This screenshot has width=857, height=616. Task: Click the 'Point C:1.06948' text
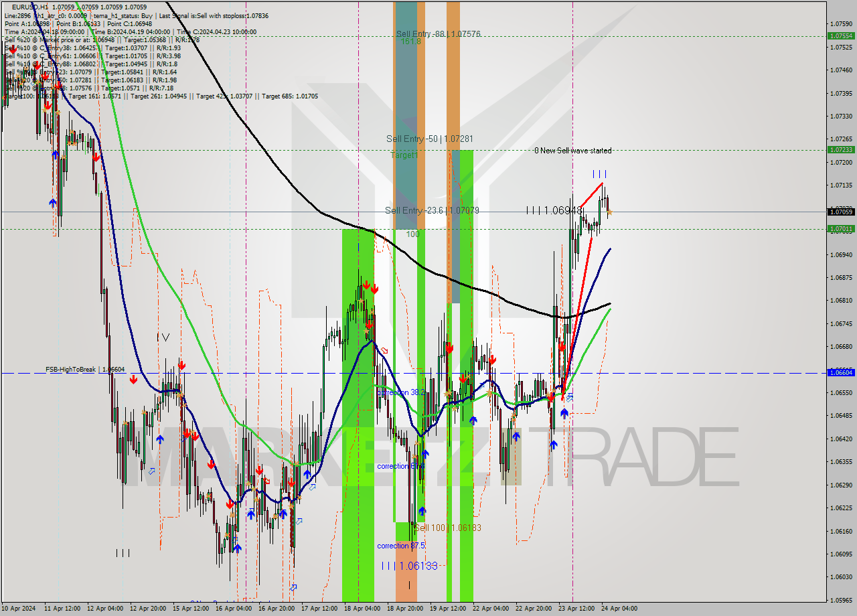(130, 23)
